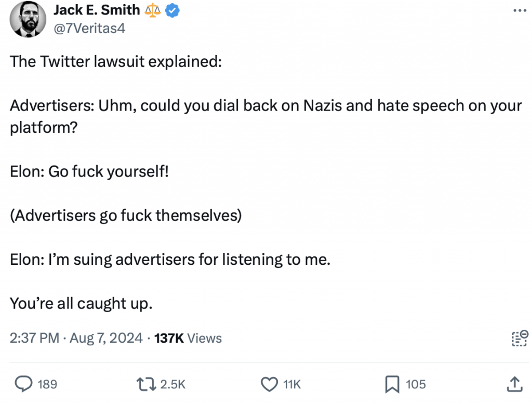The image size is (532, 405).
Task: Click the speech bubble reply icon
Action: (x=23, y=384)
